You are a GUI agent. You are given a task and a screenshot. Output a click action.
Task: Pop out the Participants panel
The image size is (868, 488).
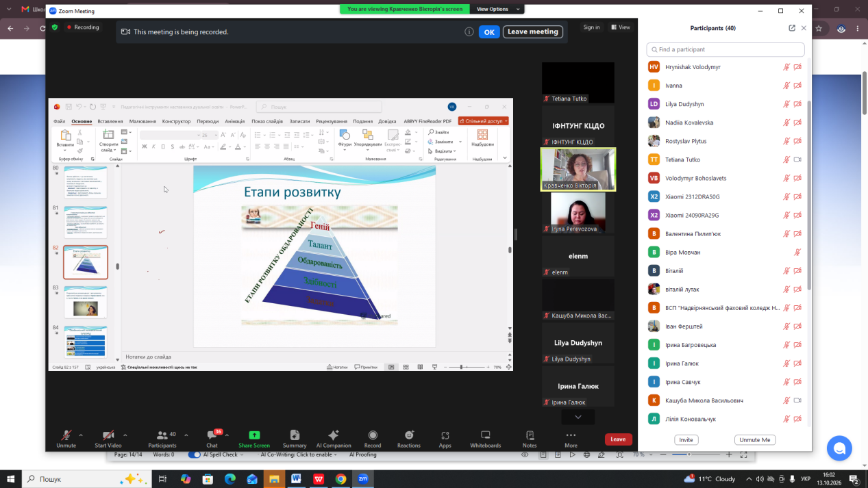pyautogui.click(x=792, y=28)
